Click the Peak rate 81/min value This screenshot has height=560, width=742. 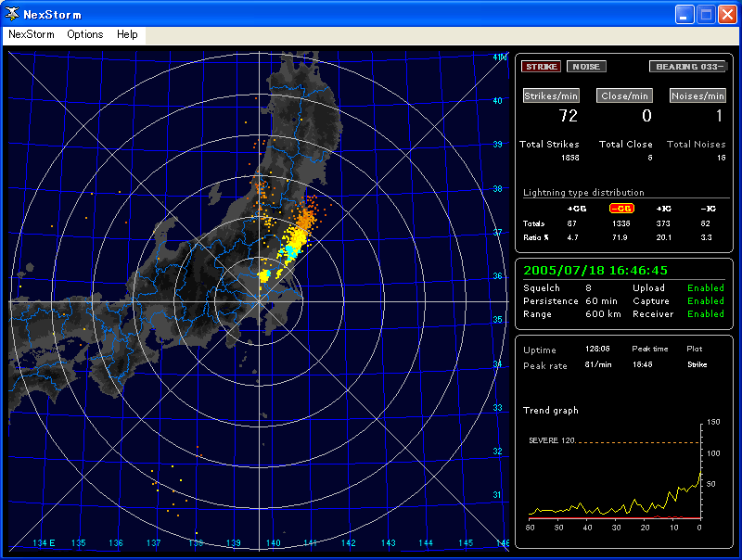[598, 364]
